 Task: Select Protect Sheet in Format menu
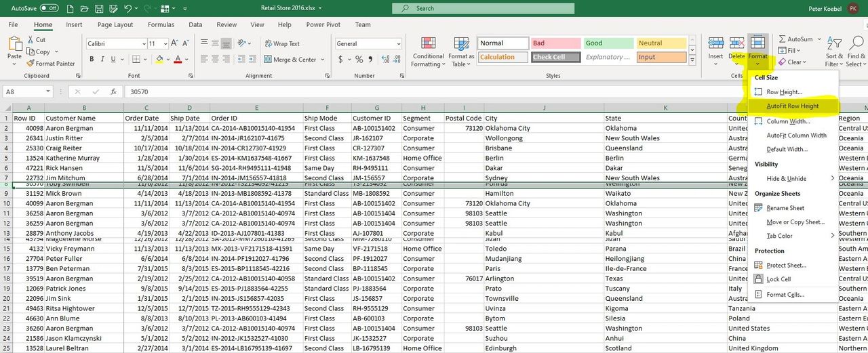click(x=785, y=266)
